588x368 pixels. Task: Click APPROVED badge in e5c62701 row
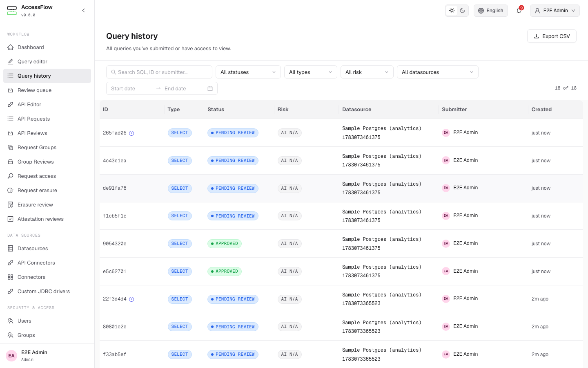click(x=225, y=272)
